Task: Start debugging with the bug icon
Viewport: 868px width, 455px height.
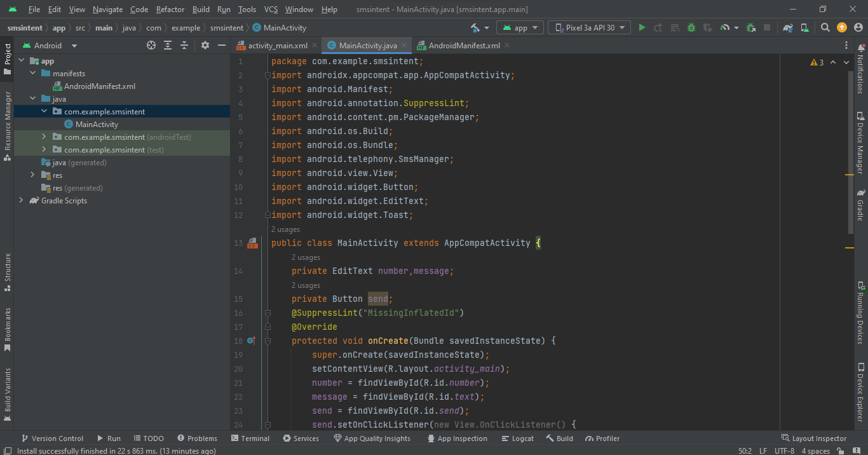Action: pyautogui.click(x=691, y=28)
